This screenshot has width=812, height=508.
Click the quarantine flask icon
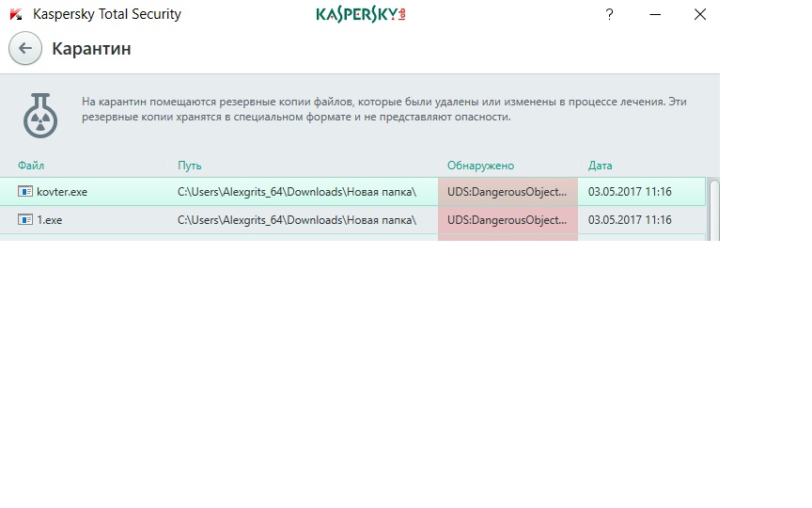click(40, 115)
